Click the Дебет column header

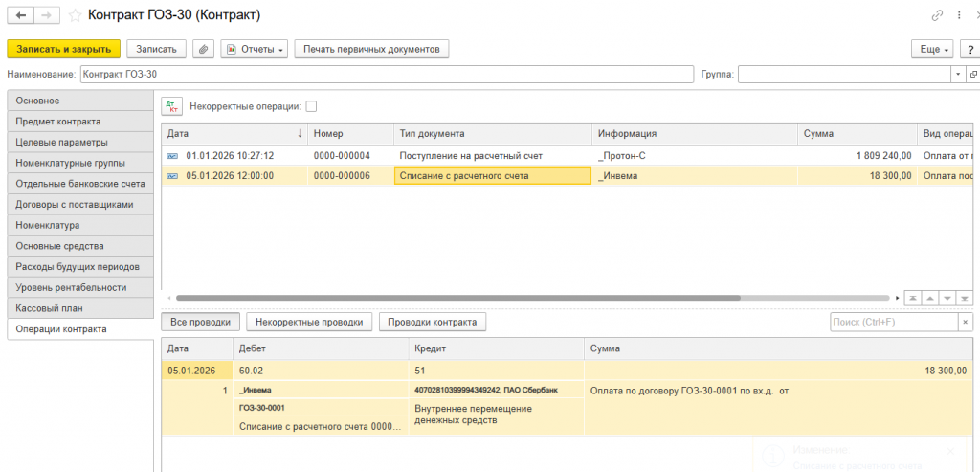[x=321, y=348]
